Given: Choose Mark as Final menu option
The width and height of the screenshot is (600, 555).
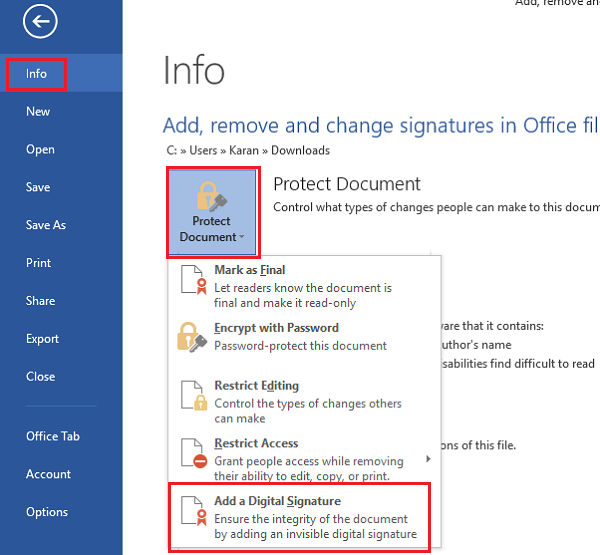Looking at the screenshot, I should click(x=304, y=286).
